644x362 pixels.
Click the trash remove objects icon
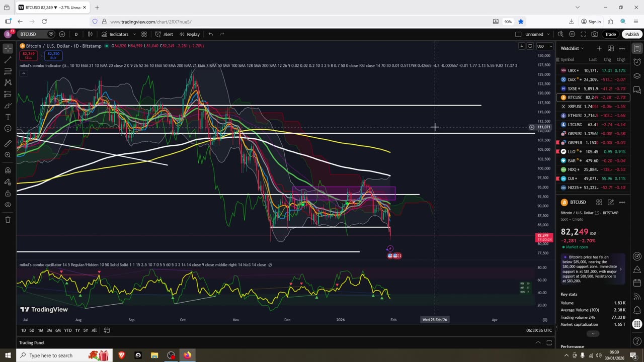click(8, 220)
